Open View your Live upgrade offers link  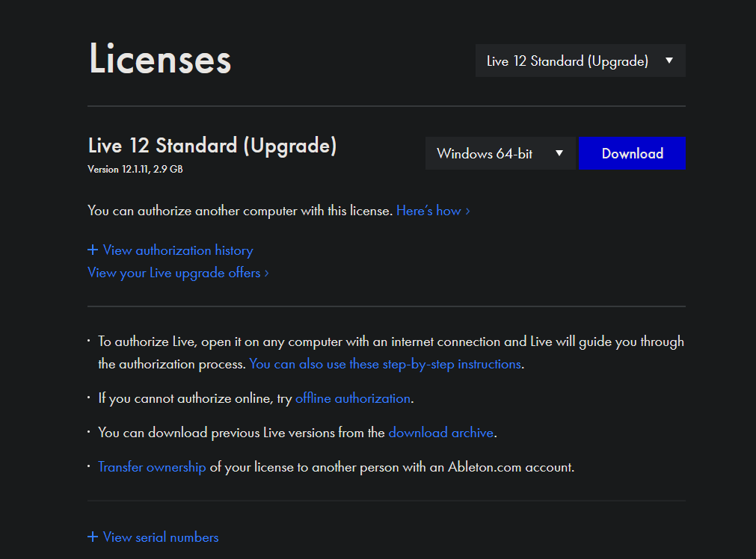pyautogui.click(x=179, y=273)
